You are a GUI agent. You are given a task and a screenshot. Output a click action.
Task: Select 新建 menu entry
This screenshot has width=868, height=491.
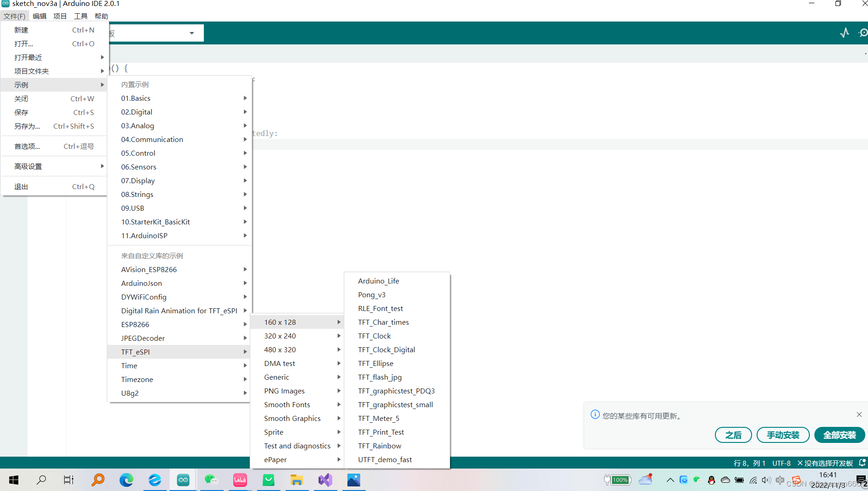pyautogui.click(x=54, y=30)
